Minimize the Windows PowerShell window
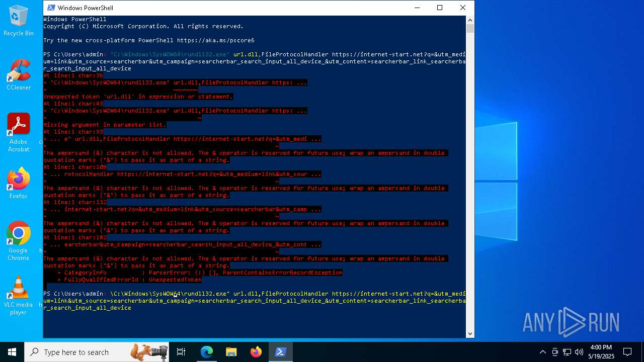The height and width of the screenshot is (362, 644). (417, 8)
